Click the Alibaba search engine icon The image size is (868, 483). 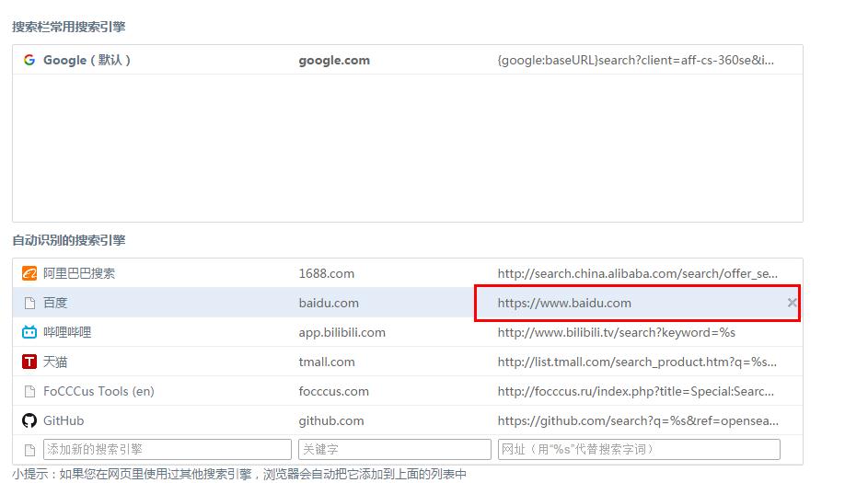tap(29, 273)
